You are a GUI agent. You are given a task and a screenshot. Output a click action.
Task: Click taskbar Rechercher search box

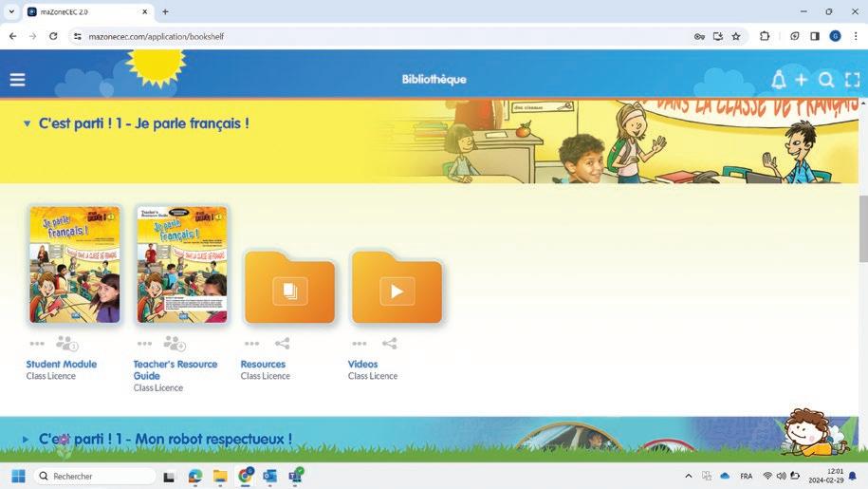[95, 477]
